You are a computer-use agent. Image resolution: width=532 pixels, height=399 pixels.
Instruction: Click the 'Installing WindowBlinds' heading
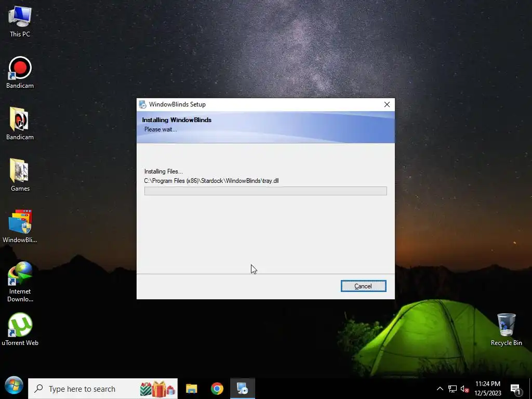pos(177,120)
